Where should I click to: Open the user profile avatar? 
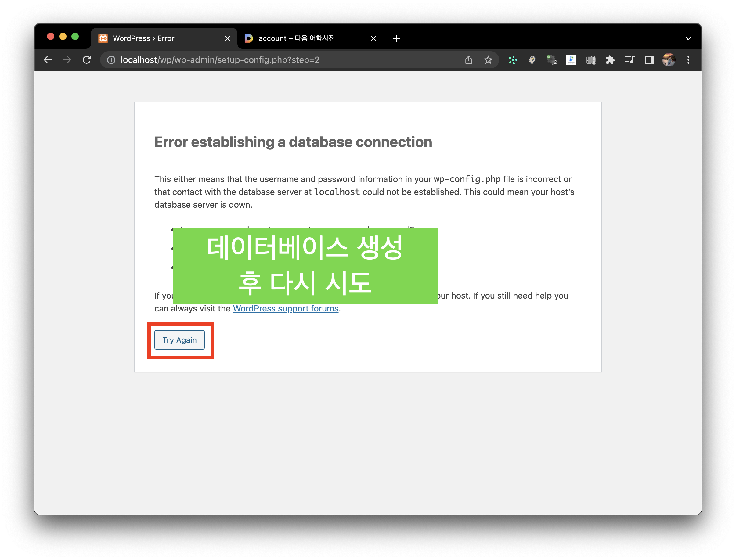(x=669, y=60)
